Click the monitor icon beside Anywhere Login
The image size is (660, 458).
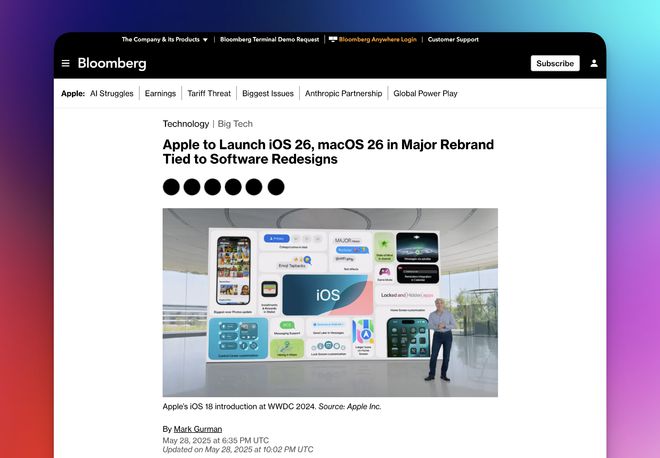(x=333, y=39)
